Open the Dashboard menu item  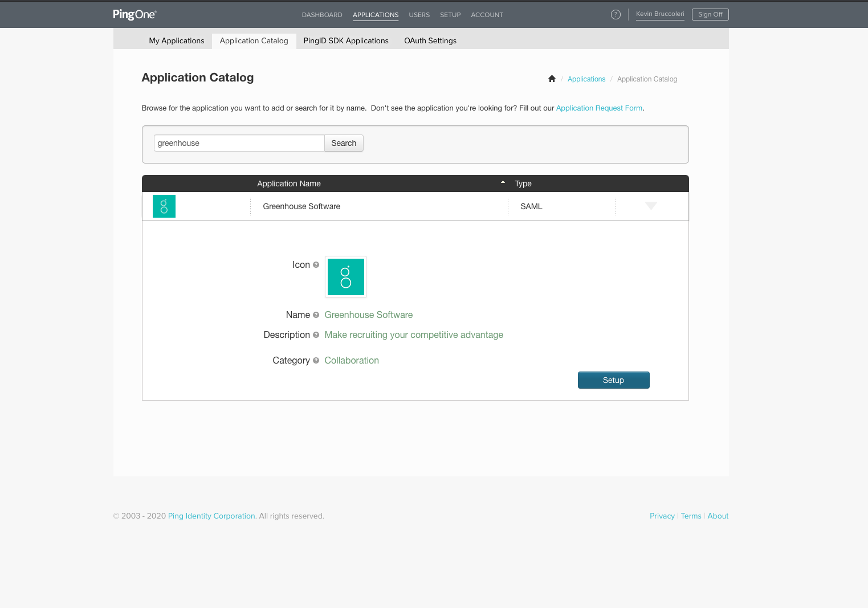pos(322,15)
